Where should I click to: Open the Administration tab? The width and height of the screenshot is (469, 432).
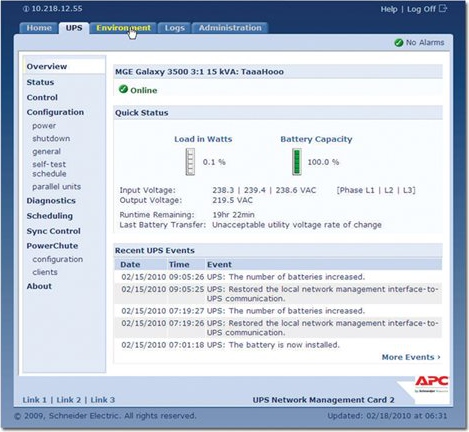point(230,28)
